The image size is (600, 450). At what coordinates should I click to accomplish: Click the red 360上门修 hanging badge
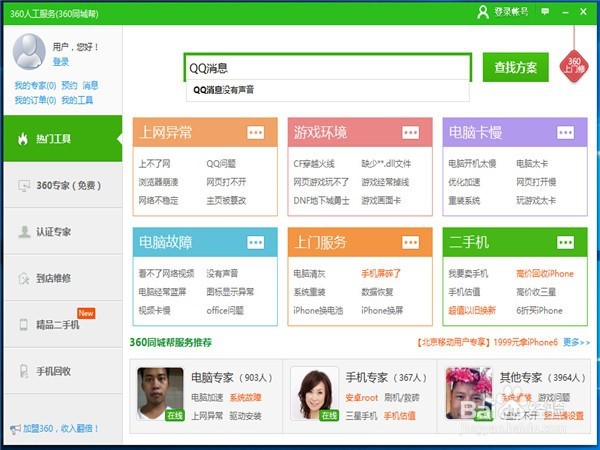tap(574, 65)
